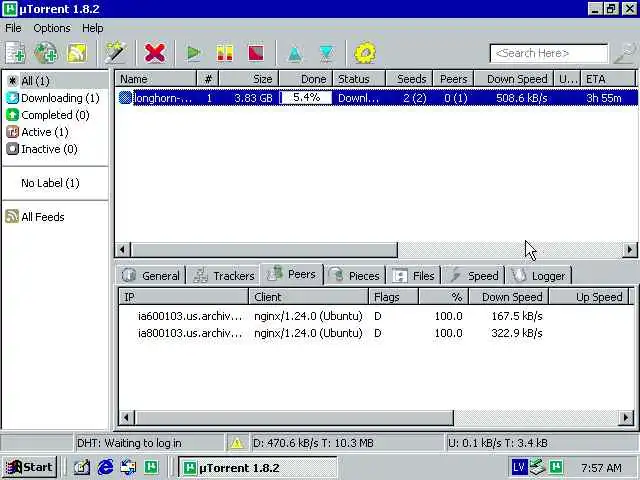
Task: Click the torrent list horizontal scrollbar thumb
Action: [264, 249]
